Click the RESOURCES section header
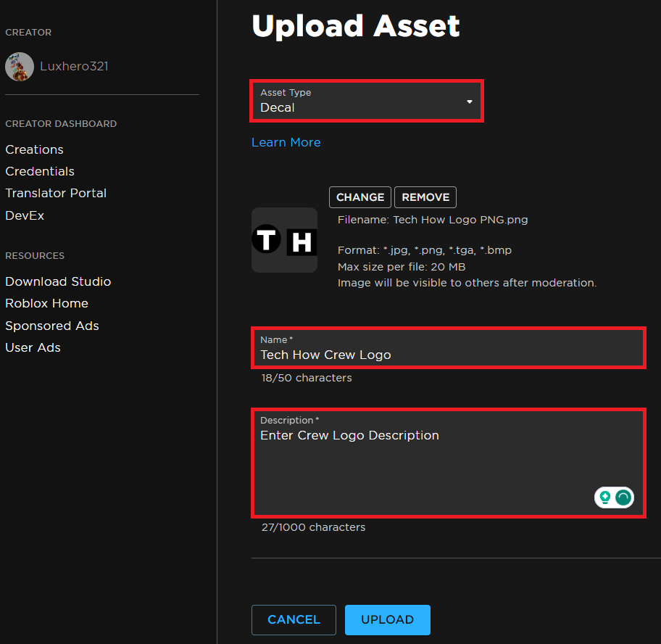661x644 pixels. 35,256
